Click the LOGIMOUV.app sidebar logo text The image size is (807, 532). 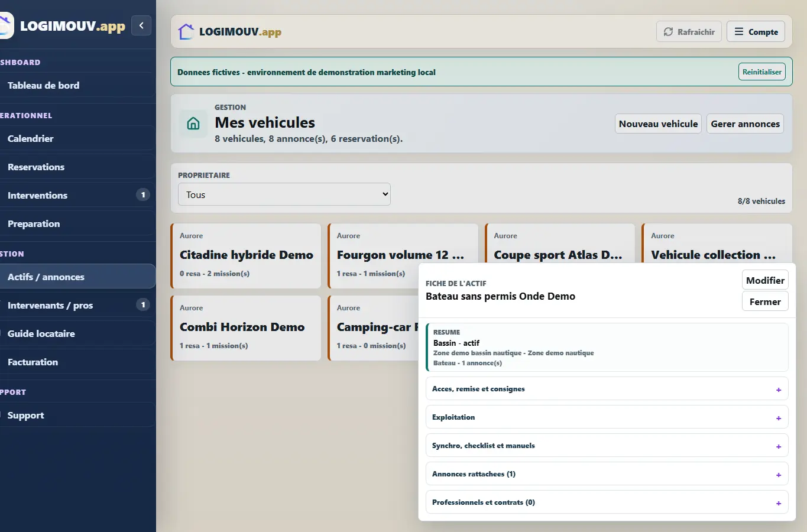point(72,26)
